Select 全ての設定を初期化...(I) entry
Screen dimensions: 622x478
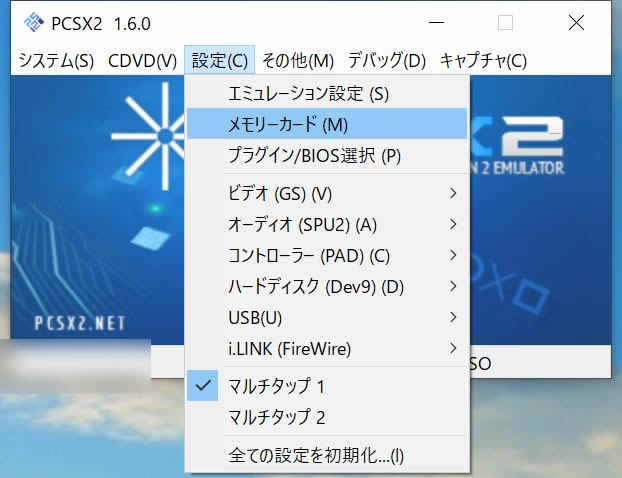(x=327, y=455)
